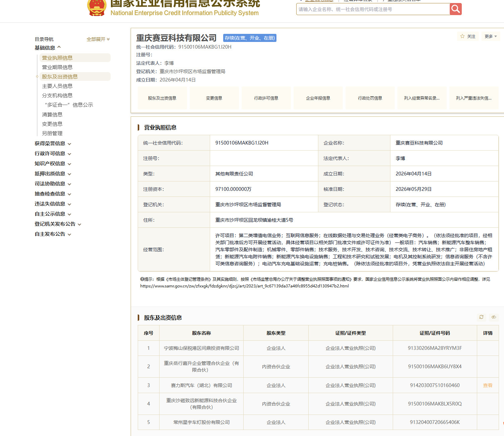Click registered capital value 97100.000000万

click(x=233, y=189)
